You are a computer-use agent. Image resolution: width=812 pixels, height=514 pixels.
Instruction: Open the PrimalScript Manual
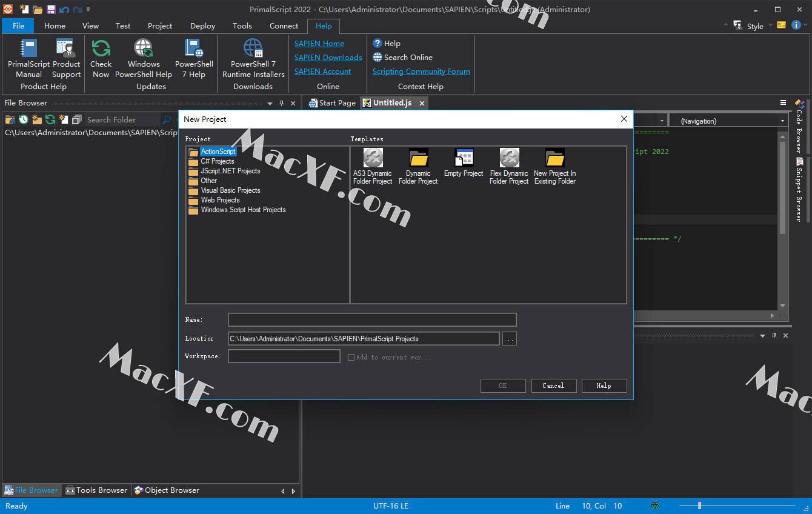[x=28, y=59]
